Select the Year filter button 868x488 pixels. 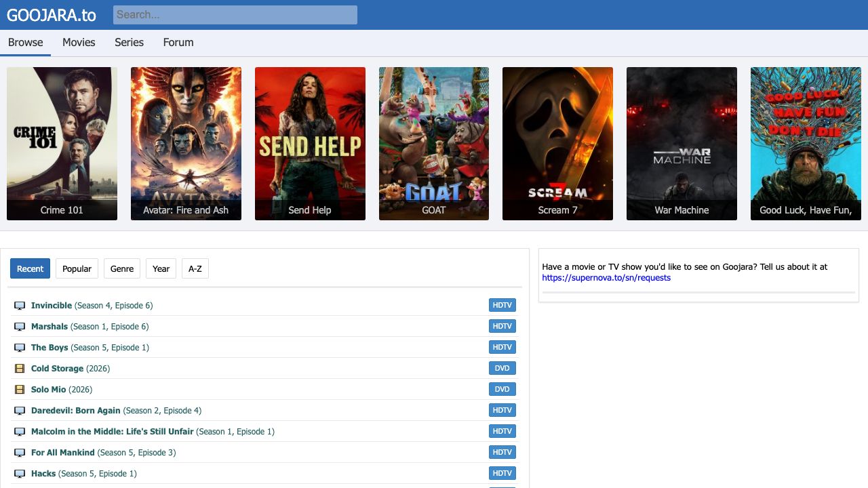point(161,268)
